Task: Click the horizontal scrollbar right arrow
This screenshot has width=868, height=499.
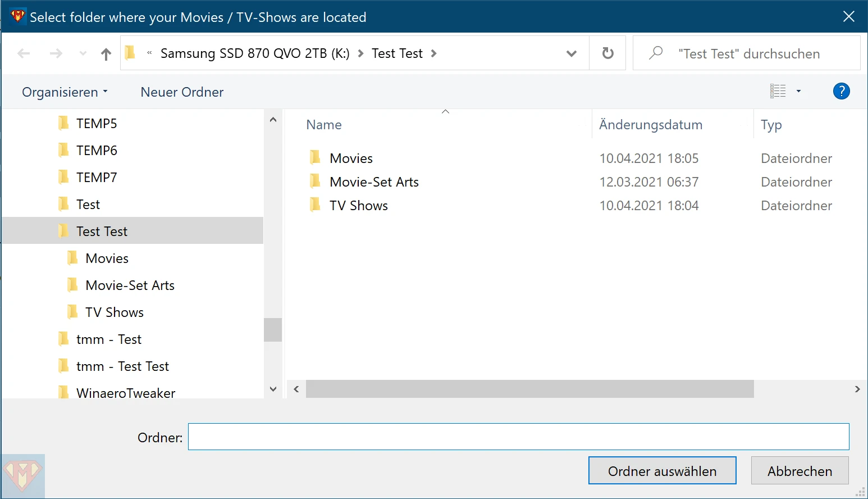Action: click(x=857, y=389)
